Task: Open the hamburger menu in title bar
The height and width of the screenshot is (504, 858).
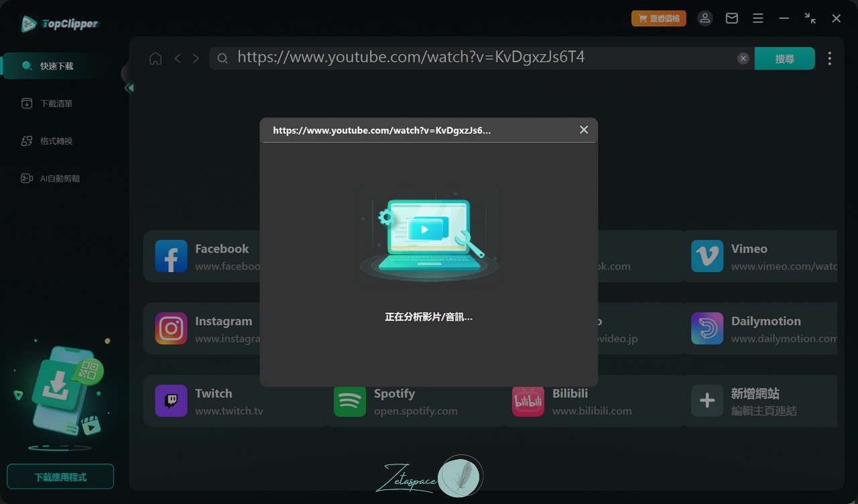Action: coord(758,19)
